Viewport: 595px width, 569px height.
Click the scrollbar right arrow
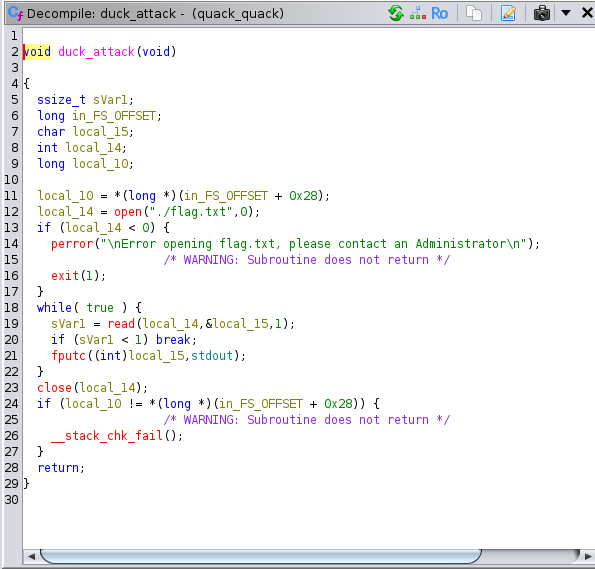click(x=588, y=556)
